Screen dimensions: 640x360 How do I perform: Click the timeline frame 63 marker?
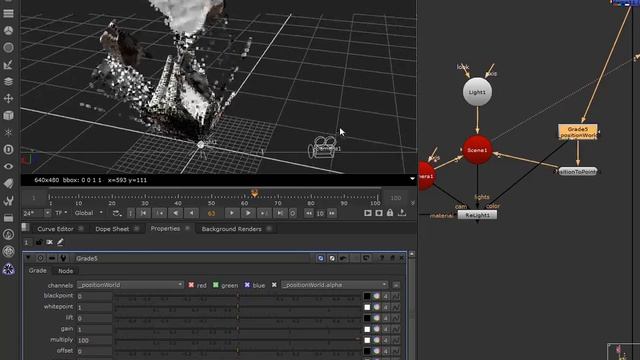(254, 193)
